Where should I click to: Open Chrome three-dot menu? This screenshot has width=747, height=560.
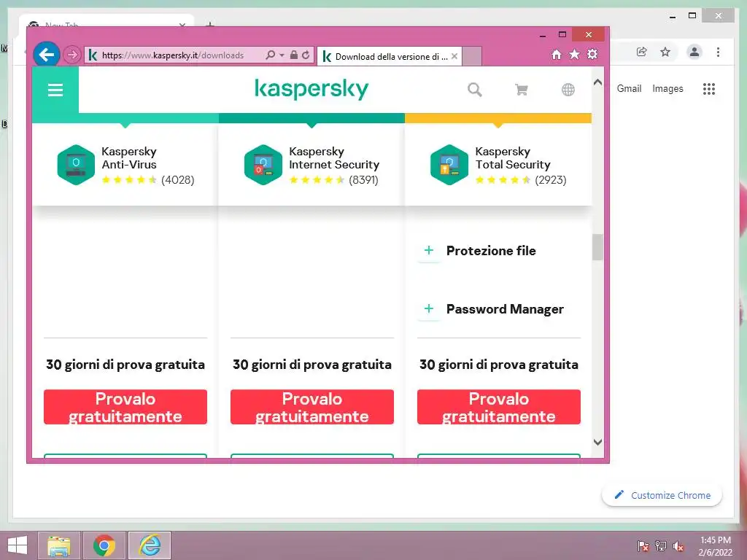coord(718,52)
